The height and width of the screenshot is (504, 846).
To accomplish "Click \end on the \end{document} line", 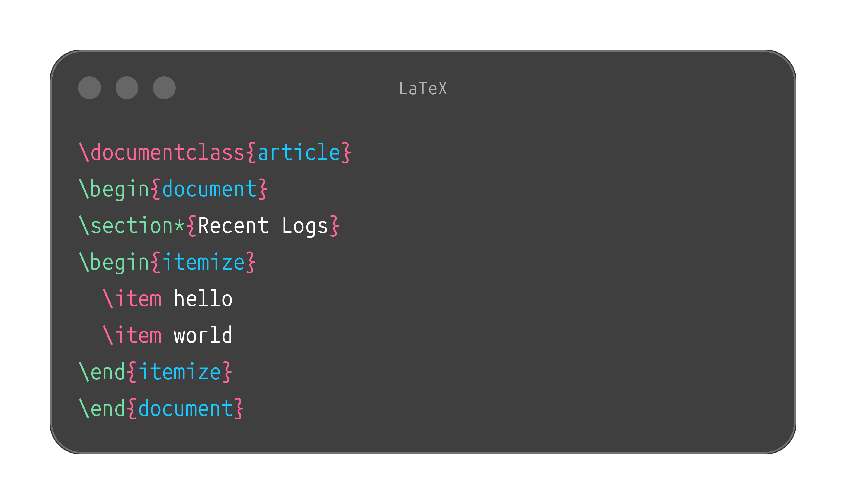I will click(102, 409).
